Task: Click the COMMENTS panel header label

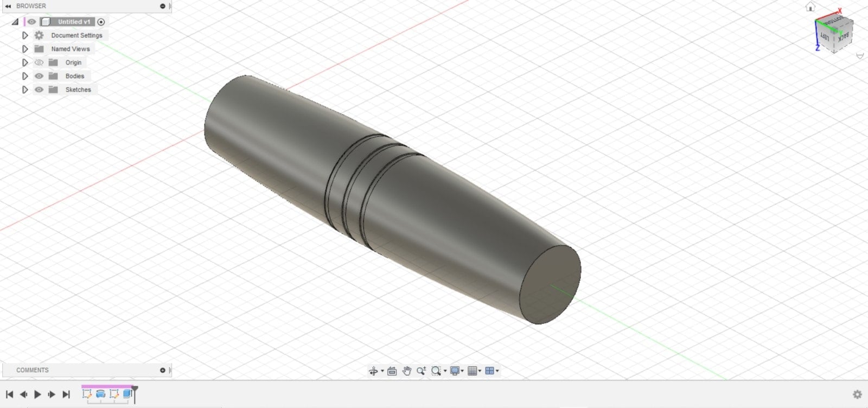Action: pos(33,370)
